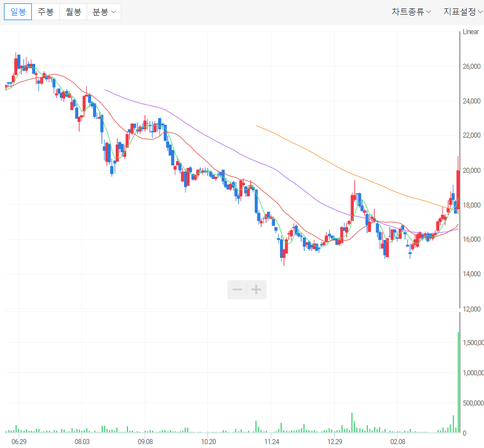
Task: Click the tallest green volume bar
Action: (458, 382)
